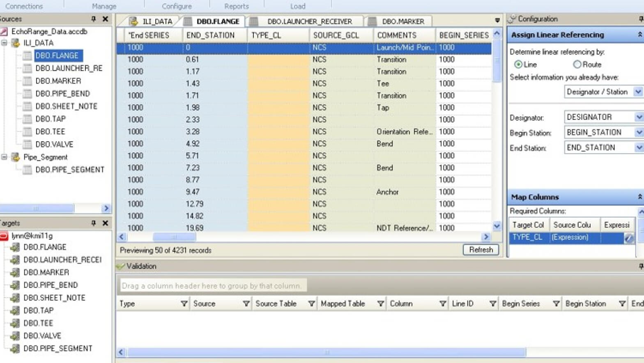
Task: Click the edit expression pencil icon for TYPE_CL
Action: coord(628,238)
